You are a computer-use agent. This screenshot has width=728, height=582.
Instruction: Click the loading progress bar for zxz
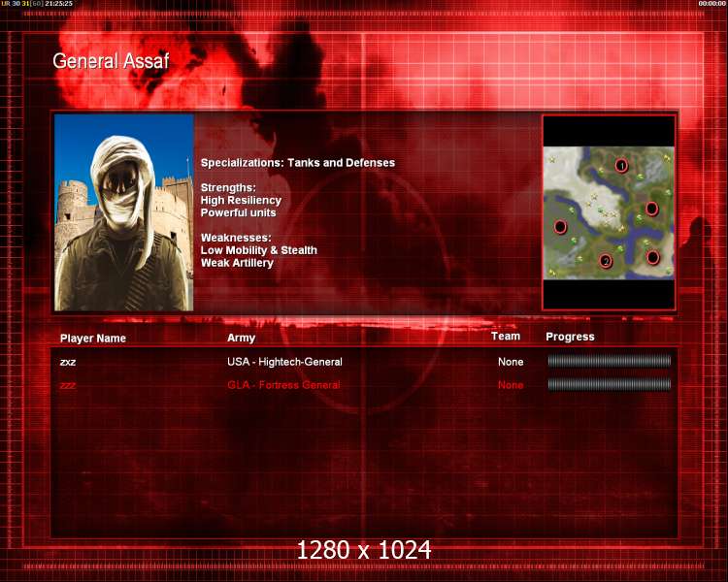tap(610, 361)
